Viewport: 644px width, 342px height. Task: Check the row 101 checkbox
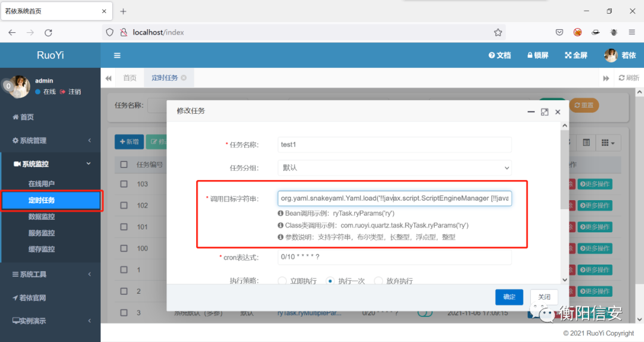[123, 226]
